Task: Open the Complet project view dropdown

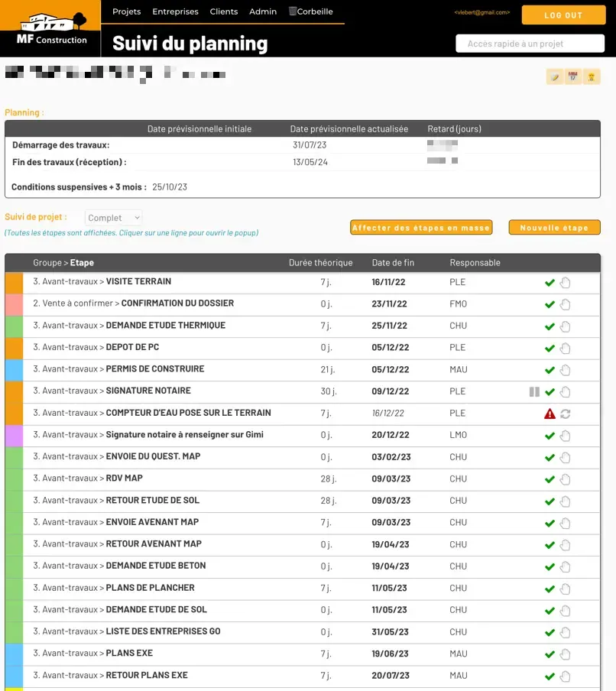Action: pos(113,218)
